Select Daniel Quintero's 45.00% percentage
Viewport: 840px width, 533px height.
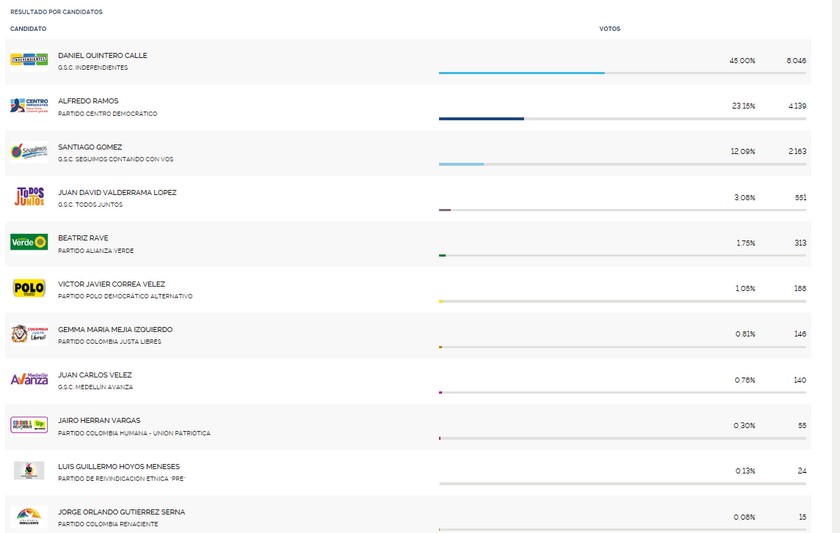(742, 61)
